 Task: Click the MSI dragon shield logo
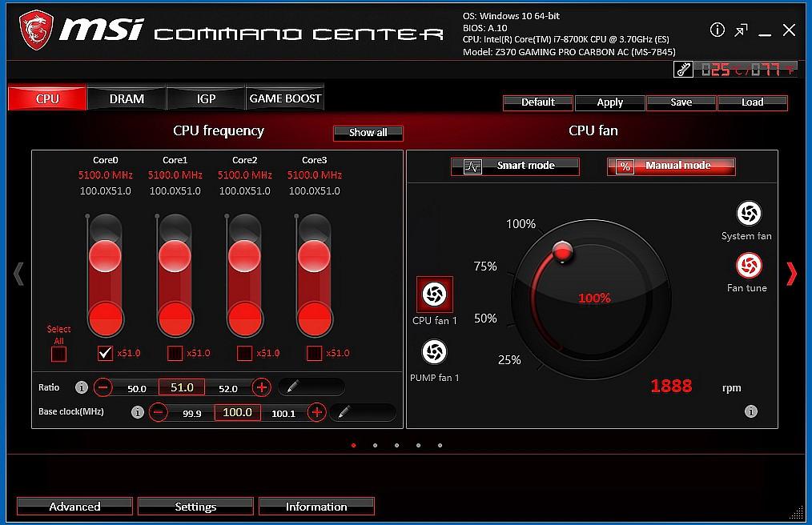click(x=36, y=30)
